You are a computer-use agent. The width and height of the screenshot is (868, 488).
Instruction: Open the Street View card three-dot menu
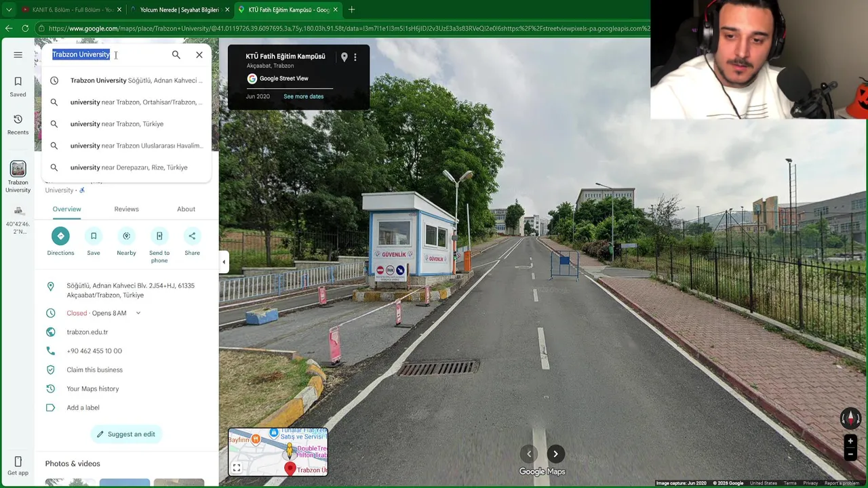tap(355, 58)
